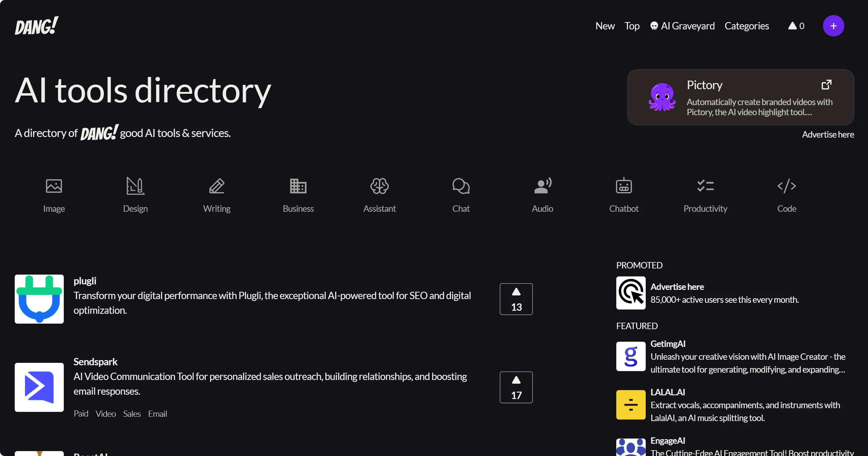Click the DANG! logo in header
This screenshot has width=868, height=456.
(x=36, y=26)
